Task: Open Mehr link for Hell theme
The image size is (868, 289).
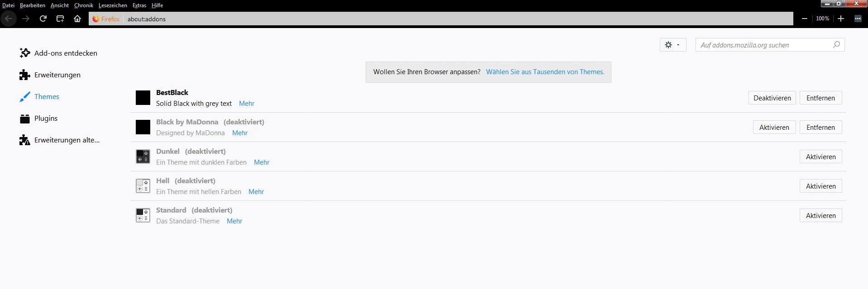Action: (256, 192)
